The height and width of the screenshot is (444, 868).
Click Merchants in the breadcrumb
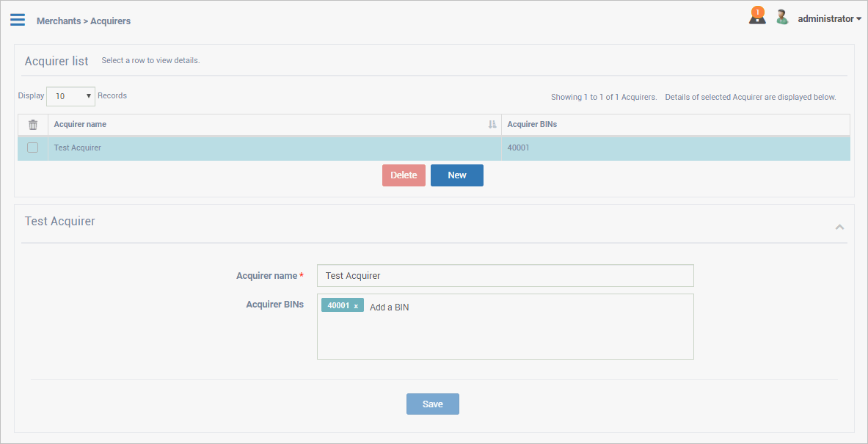(x=59, y=21)
